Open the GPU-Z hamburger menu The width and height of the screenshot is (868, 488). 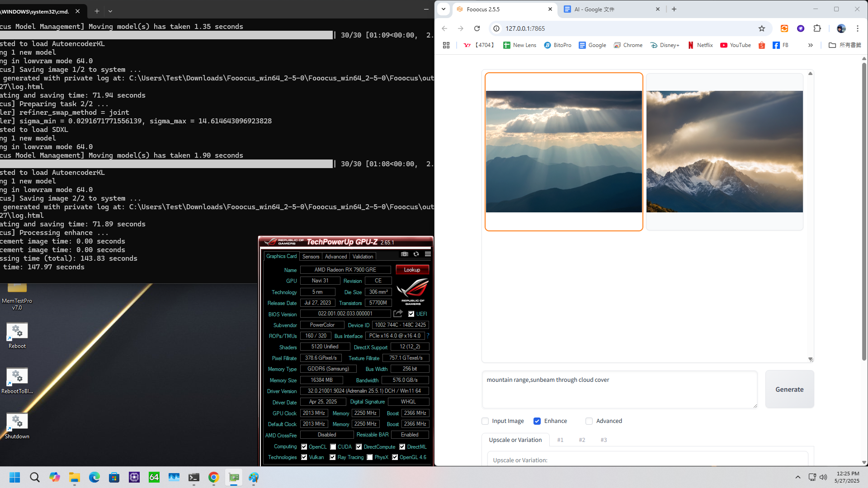(428, 254)
